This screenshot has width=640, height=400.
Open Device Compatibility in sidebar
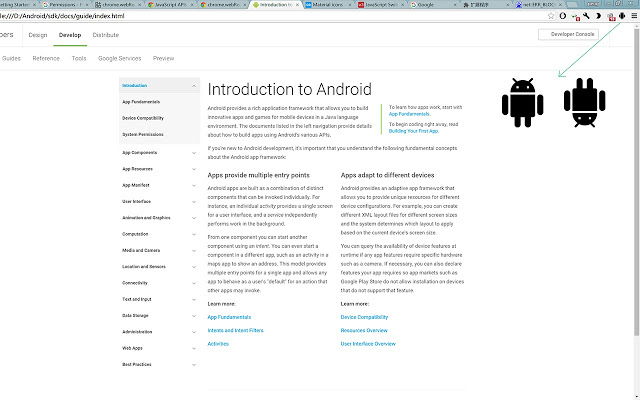point(143,118)
